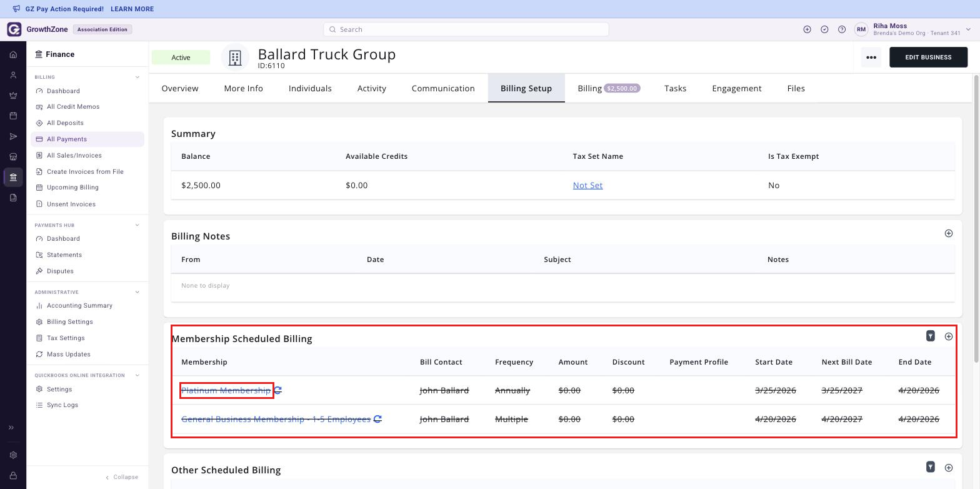
Task: Open the help question mark icon
Action: 842,29
